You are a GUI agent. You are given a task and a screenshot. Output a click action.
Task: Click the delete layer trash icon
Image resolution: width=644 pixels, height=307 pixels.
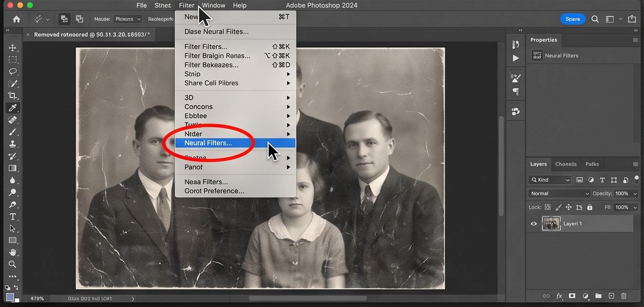click(x=624, y=296)
